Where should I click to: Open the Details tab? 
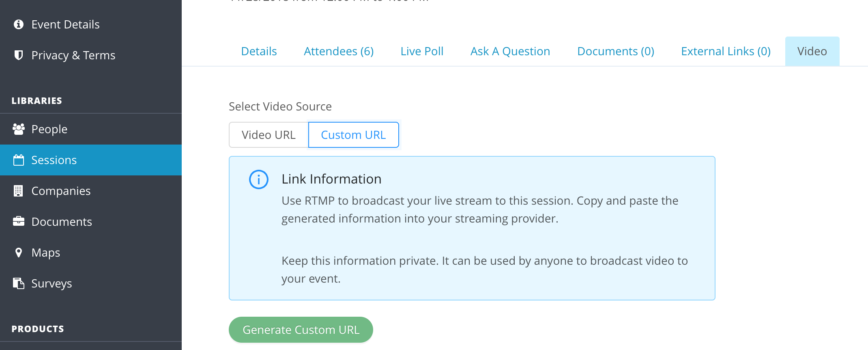pyautogui.click(x=259, y=51)
